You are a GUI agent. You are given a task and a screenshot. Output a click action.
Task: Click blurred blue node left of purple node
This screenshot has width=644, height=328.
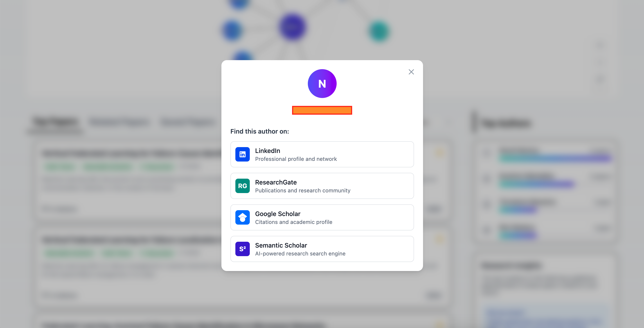click(x=232, y=30)
